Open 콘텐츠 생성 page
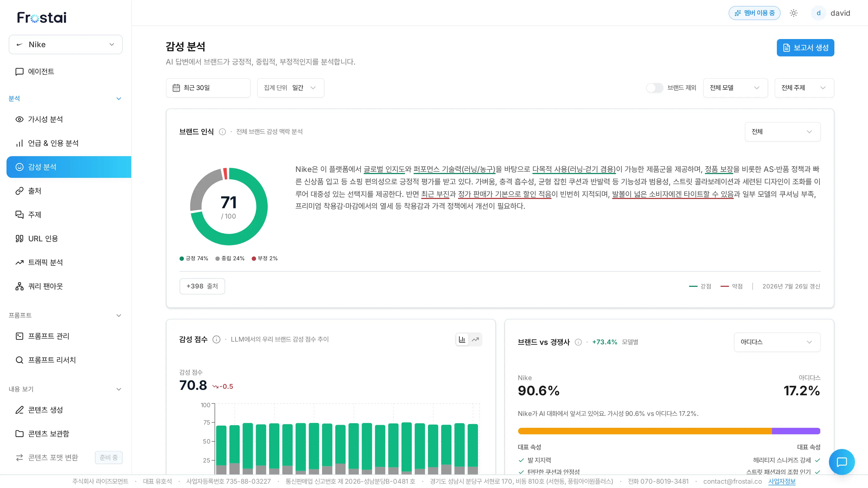This screenshot has width=868, height=488. 66,410
